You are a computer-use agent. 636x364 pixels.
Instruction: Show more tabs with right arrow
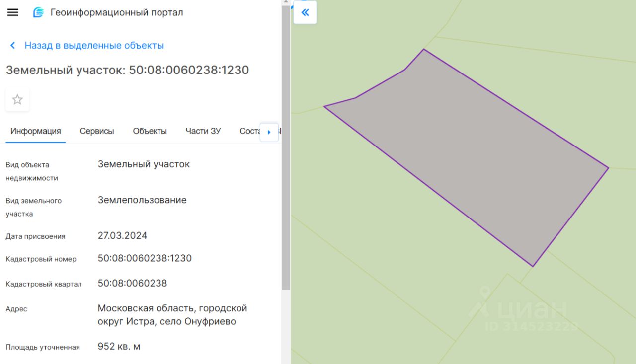tap(269, 132)
